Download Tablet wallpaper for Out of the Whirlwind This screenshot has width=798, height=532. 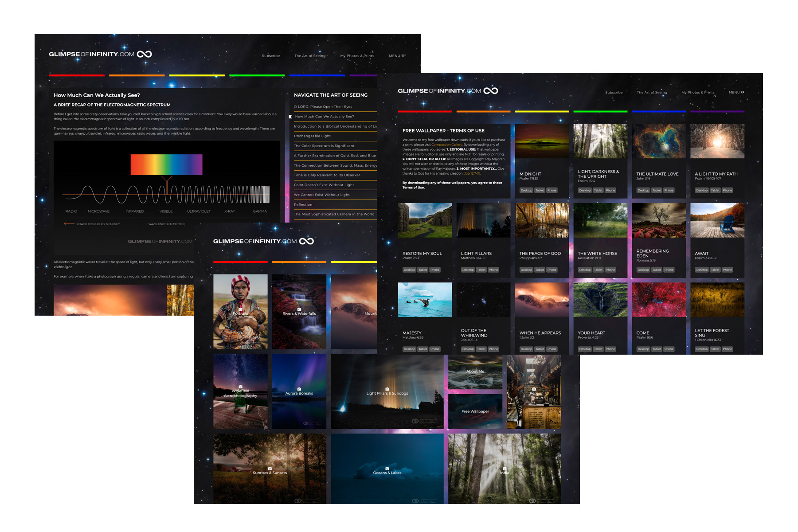pos(481,349)
